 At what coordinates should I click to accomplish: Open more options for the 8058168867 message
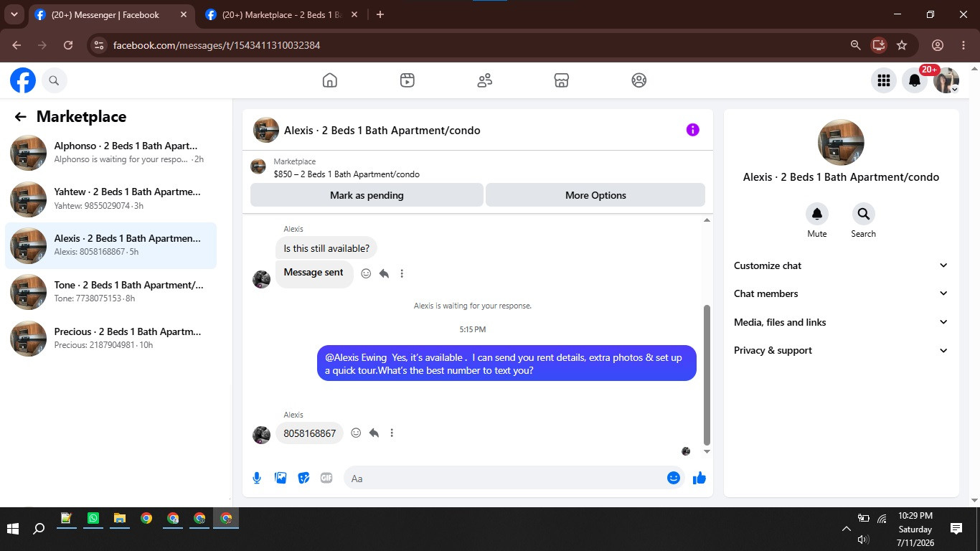[x=392, y=433]
